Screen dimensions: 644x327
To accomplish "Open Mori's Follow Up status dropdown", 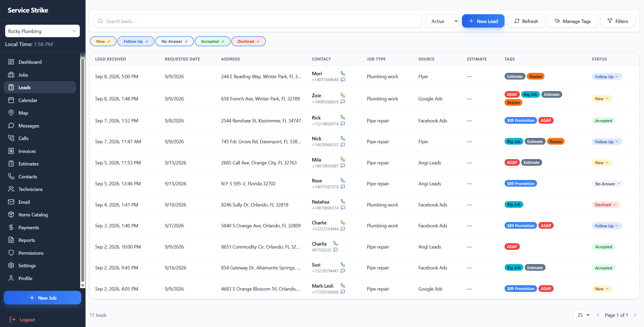I will click(607, 77).
